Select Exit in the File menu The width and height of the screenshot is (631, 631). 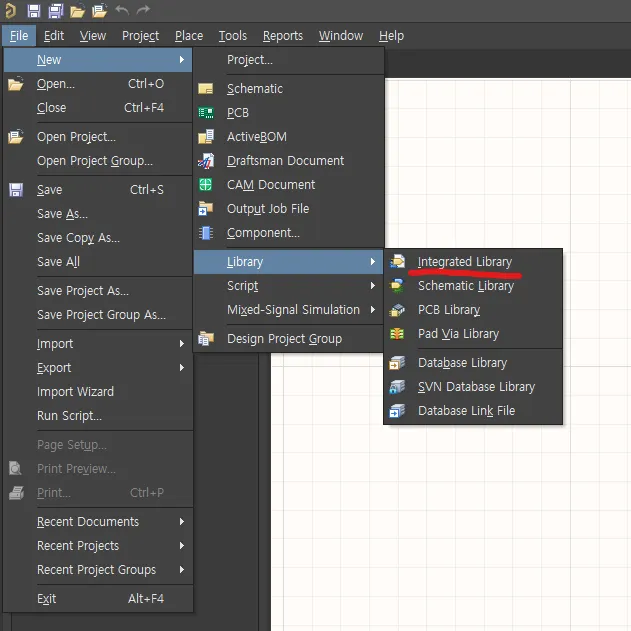(x=98, y=599)
